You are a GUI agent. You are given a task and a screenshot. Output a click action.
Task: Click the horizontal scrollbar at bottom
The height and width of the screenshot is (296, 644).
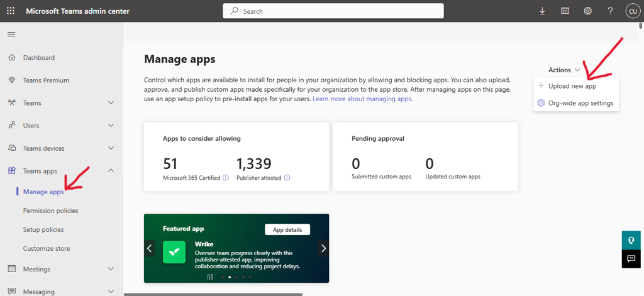pos(213,294)
